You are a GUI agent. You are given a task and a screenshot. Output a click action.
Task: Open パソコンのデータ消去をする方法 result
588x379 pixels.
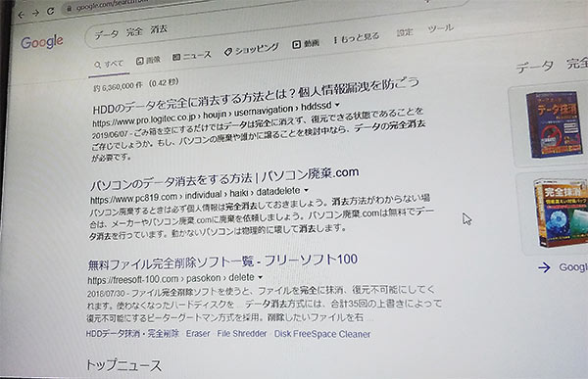[224, 179]
